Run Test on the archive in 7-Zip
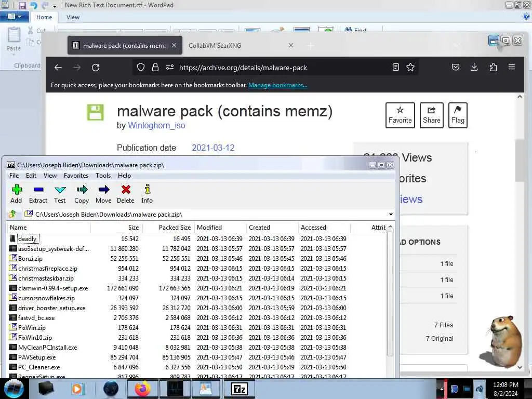The width and height of the screenshot is (532, 399). [x=60, y=194]
